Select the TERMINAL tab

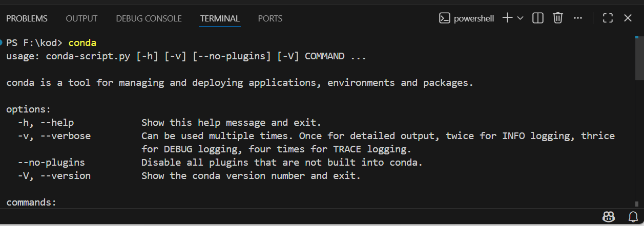click(220, 18)
